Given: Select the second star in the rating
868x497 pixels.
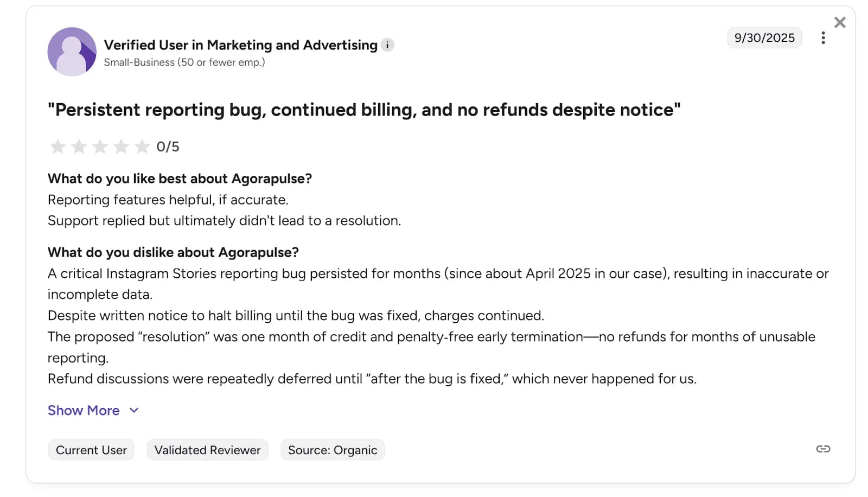Looking at the screenshot, I should pyautogui.click(x=79, y=146).
